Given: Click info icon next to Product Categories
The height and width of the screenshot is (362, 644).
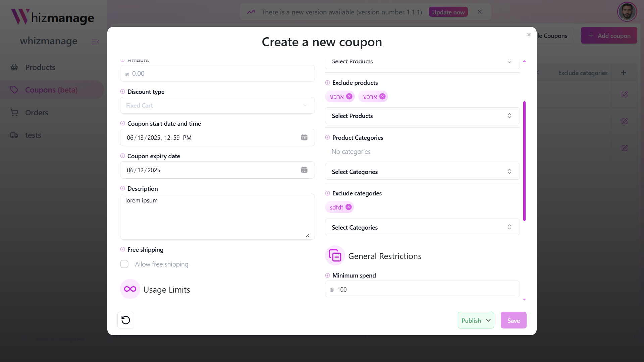Looking at the screenshot, I should click(x=328, y=137).
